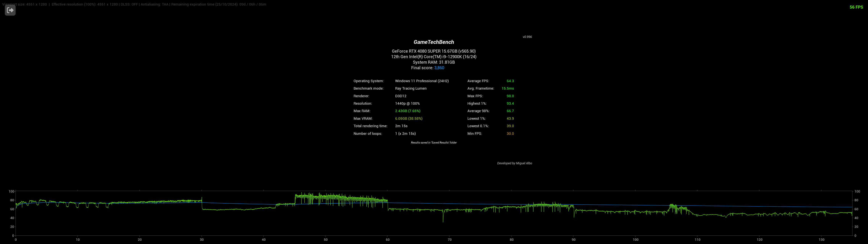The width and height of the screenshot is (868, 244).
Task: Select the 93.4 highest 1% value
Action: [510, 104]
